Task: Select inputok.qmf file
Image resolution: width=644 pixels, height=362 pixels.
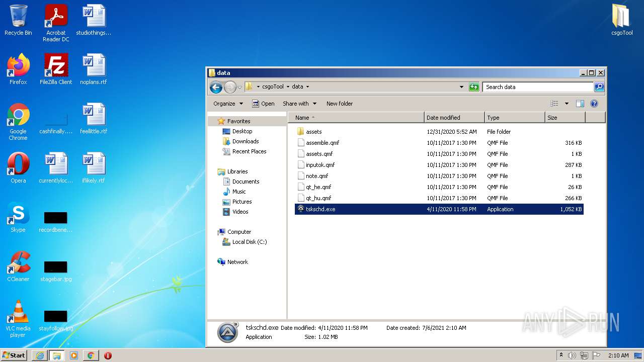Action: tap(439, 165)
